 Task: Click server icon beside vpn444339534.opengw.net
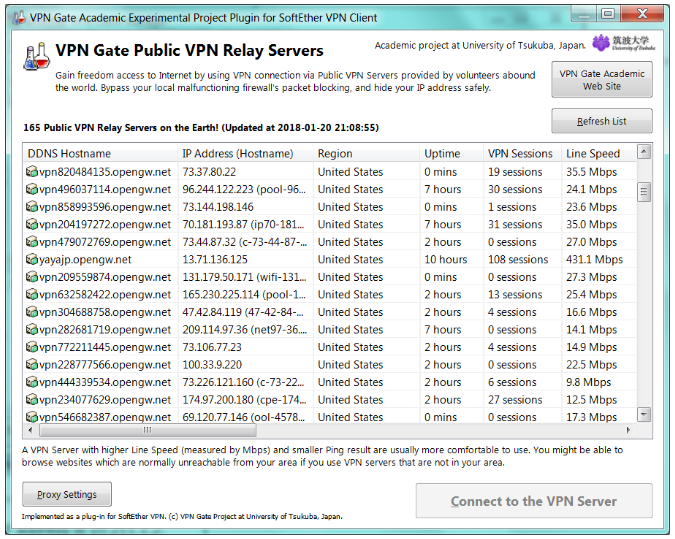32,382
